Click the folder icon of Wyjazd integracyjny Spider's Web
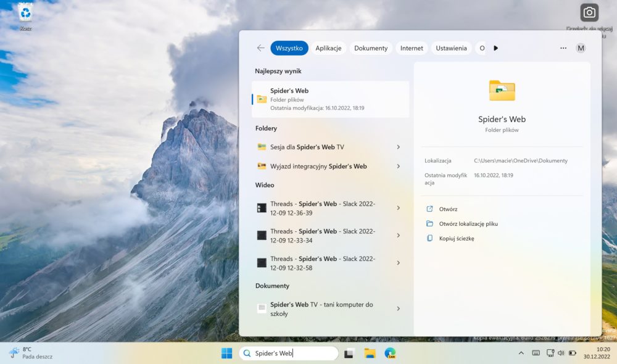The width and height of the screenshot is (617, 364). pos(262,166)
